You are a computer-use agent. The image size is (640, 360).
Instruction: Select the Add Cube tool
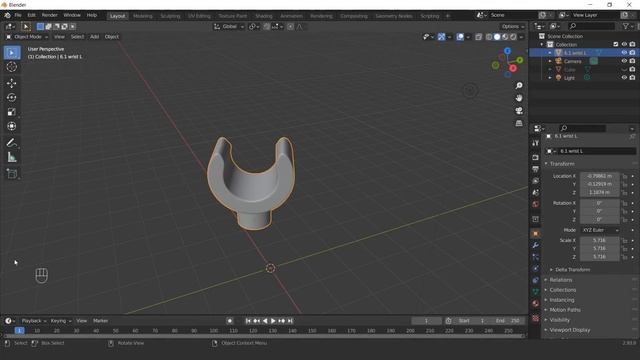pyautogui.click(x=12, y=174)
